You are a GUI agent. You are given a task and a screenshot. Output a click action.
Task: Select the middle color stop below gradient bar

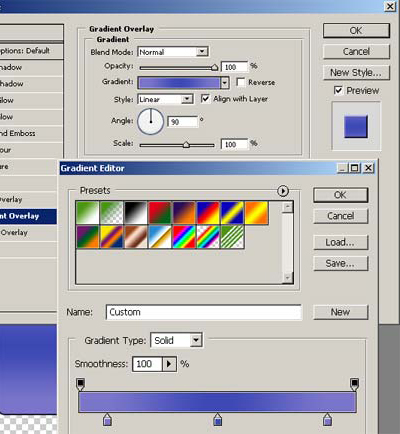(217, 419)
